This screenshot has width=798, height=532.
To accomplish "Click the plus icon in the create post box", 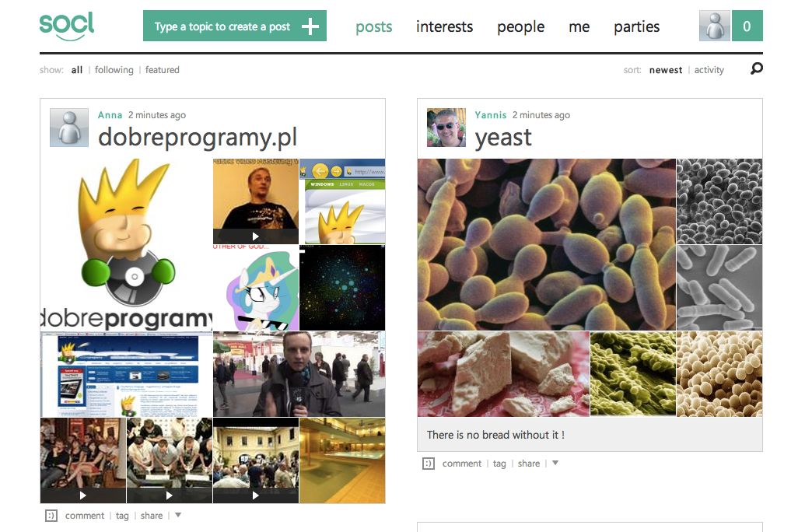I will click(310, 26).
